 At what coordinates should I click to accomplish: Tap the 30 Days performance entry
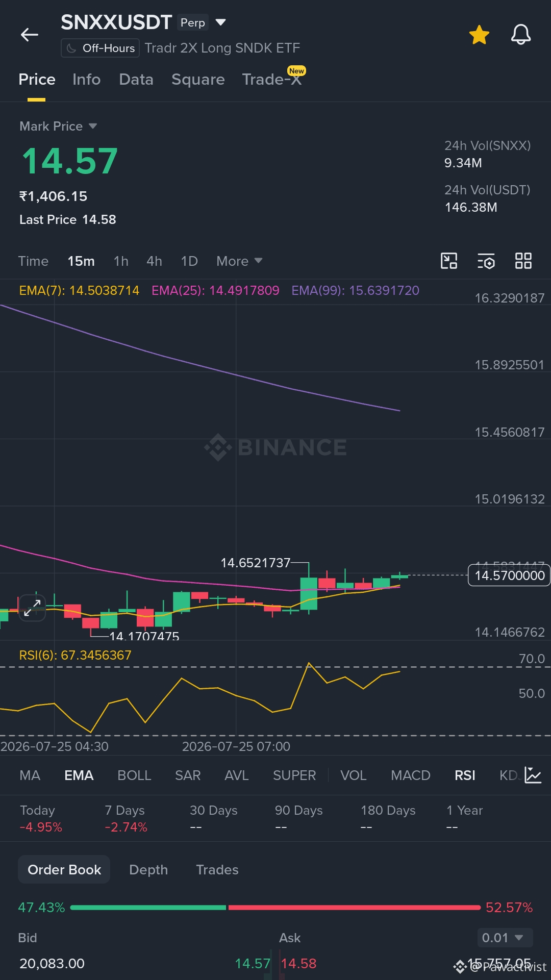[213, 818]
